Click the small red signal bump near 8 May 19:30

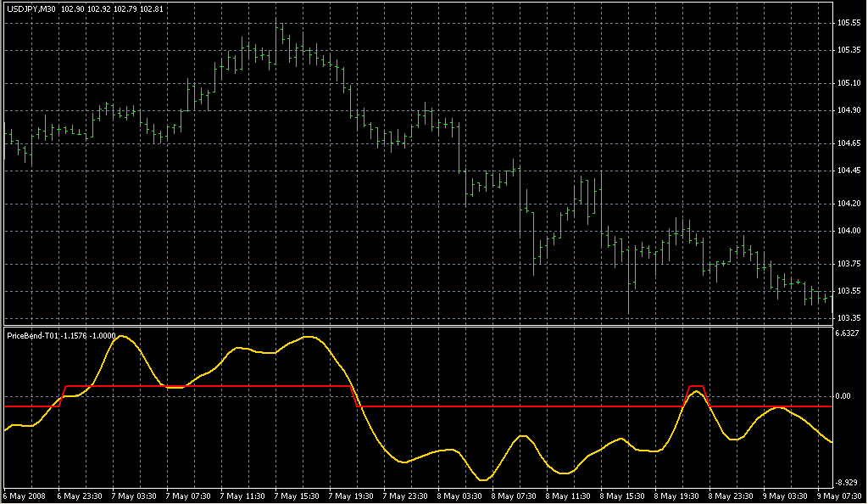pos(696,387)
